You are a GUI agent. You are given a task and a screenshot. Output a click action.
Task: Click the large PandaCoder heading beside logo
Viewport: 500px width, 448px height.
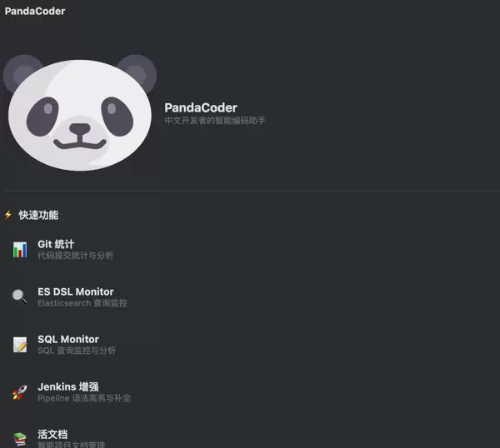click(x=201, y=107)
